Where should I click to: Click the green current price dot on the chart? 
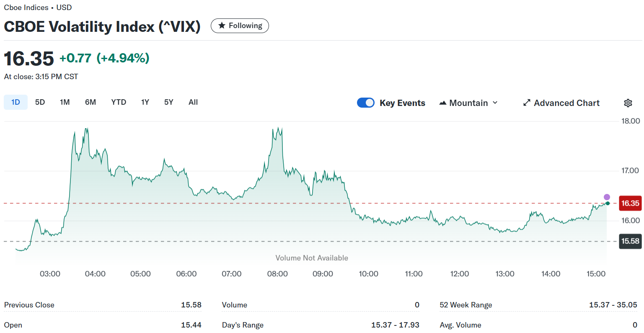[607, 204]
